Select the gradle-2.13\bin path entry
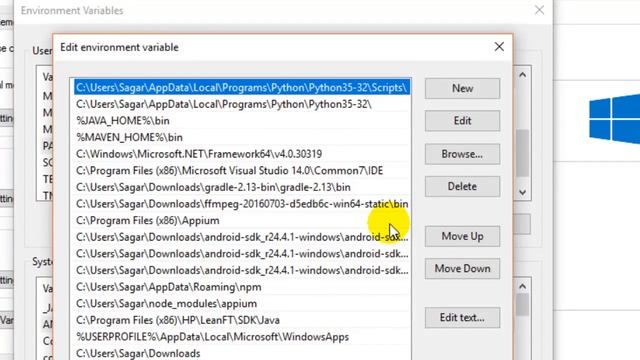 [242, 187]
